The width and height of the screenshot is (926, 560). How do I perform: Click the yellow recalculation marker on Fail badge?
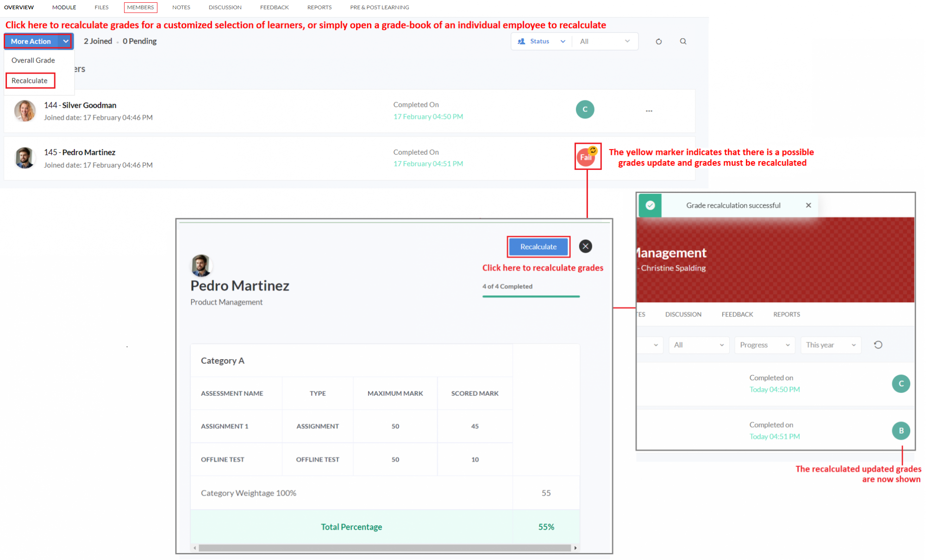[x=593, y=150]
